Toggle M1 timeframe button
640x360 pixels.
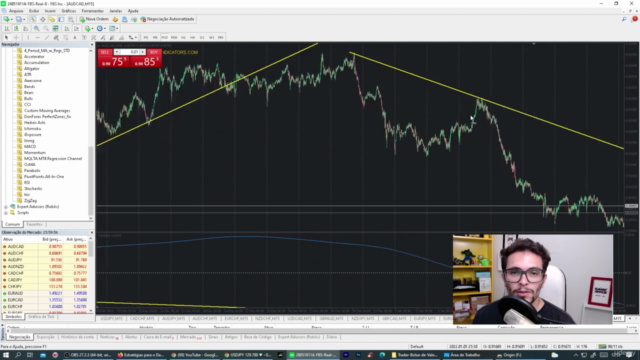(146, 37)
